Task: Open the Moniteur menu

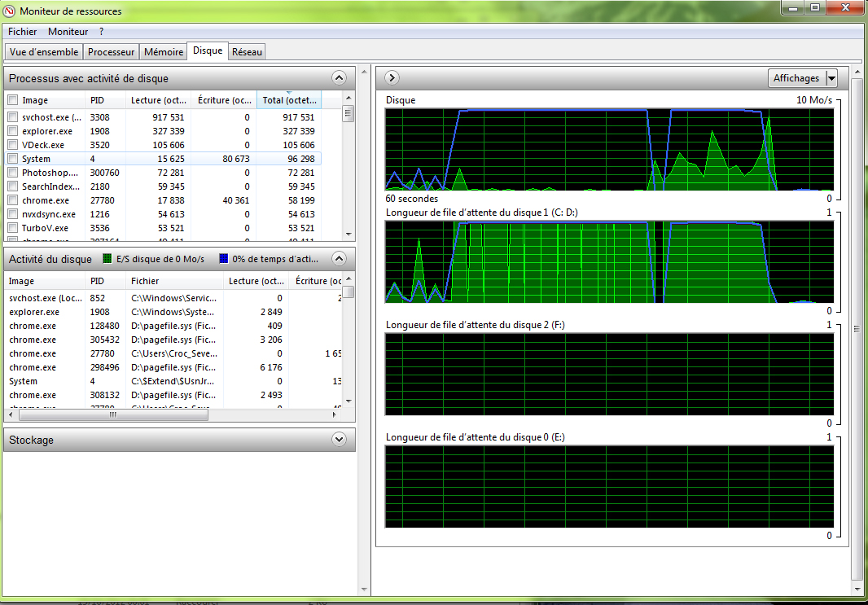Action: point(68,32)
